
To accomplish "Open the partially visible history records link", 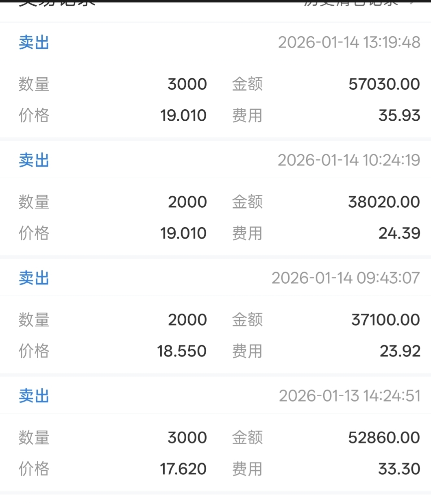I will click(351, 3).
